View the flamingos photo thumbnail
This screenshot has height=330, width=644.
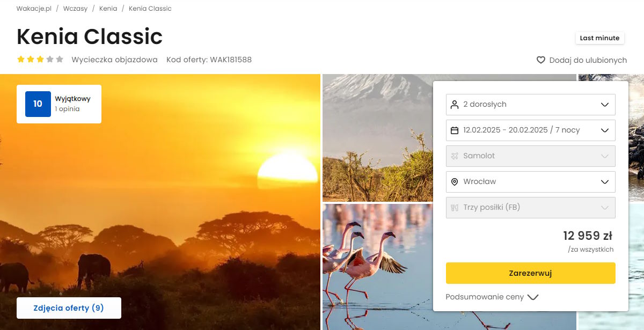pos(377,266)
